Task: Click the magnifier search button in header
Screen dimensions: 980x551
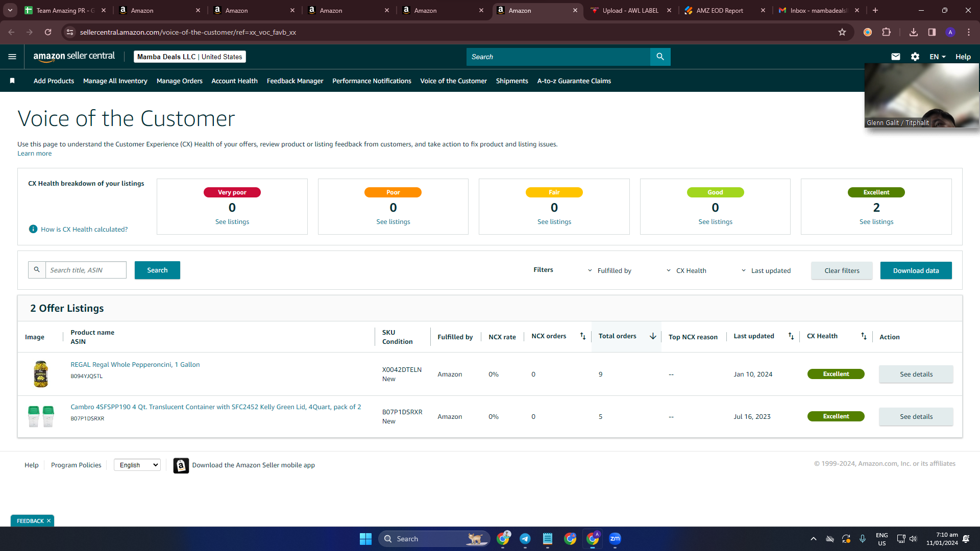Action: point(660,57)
